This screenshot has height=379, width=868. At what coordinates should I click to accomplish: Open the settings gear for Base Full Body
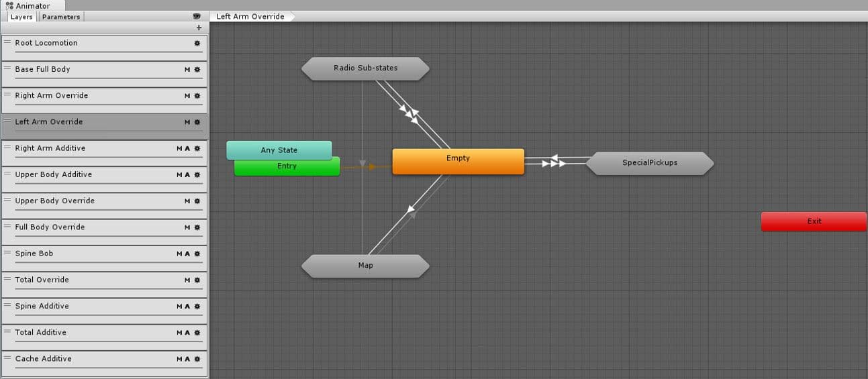197,69
